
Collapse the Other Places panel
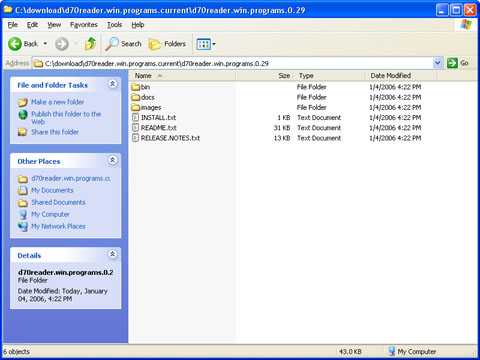coord(113,160)
